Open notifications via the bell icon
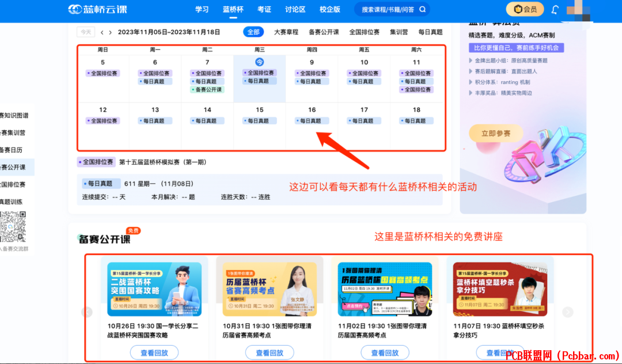 [555, 10]
